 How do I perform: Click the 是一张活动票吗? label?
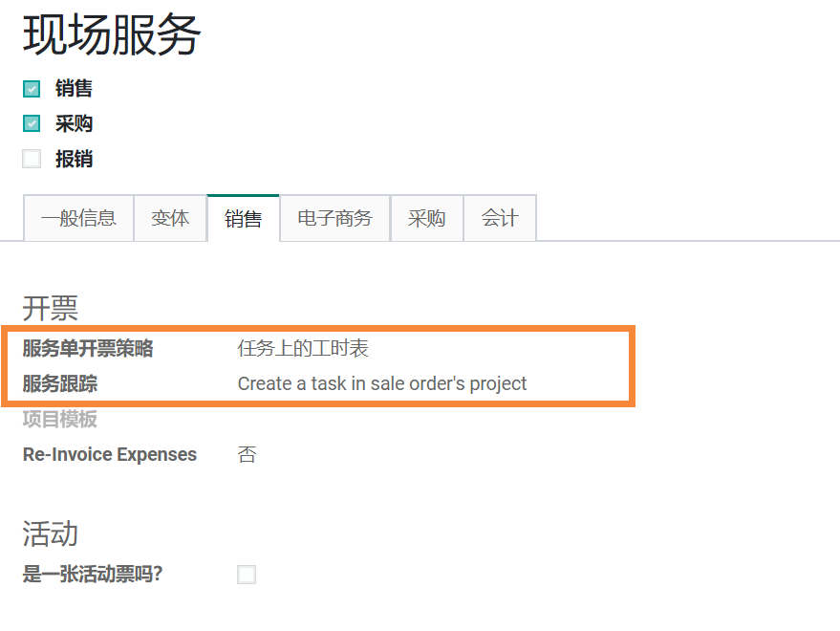click(x=92, y=575)
